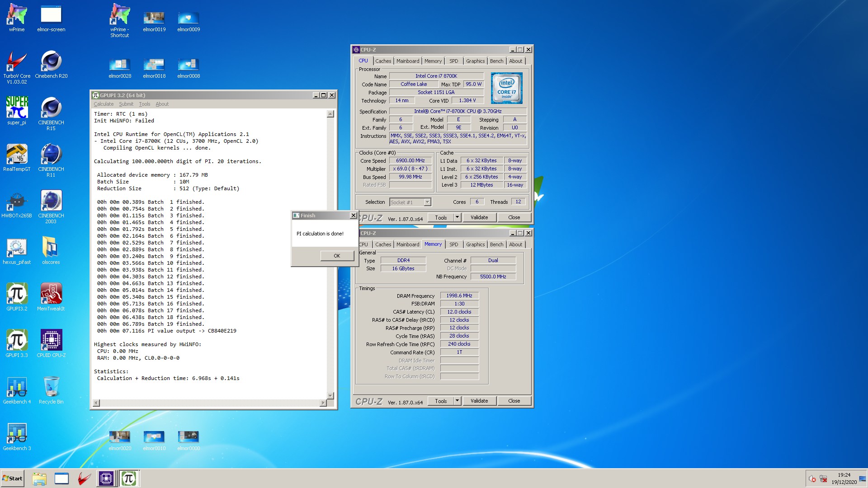Open the elmor0008 image file
Viewport: 868px width, 488px height.
coord(189,68)
